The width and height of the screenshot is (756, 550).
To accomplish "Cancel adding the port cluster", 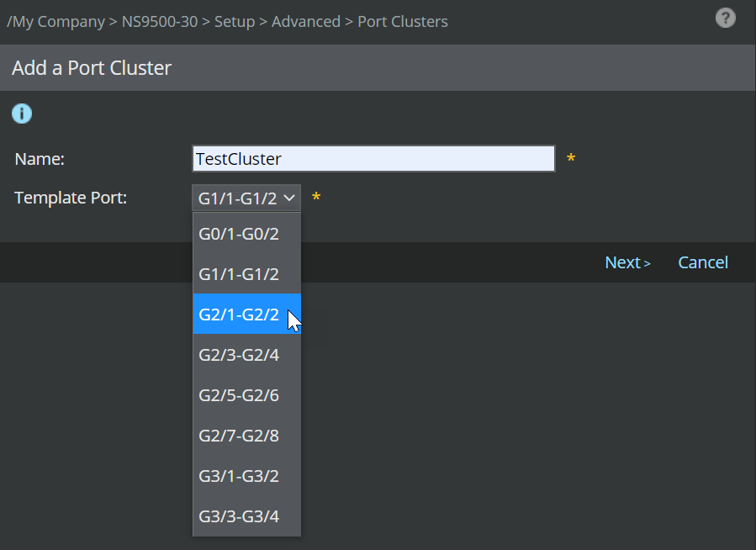I will coord(703,262).
